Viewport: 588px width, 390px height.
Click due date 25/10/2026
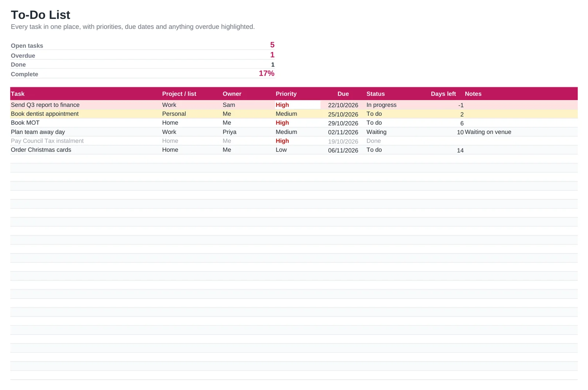(x=343, y=114)
